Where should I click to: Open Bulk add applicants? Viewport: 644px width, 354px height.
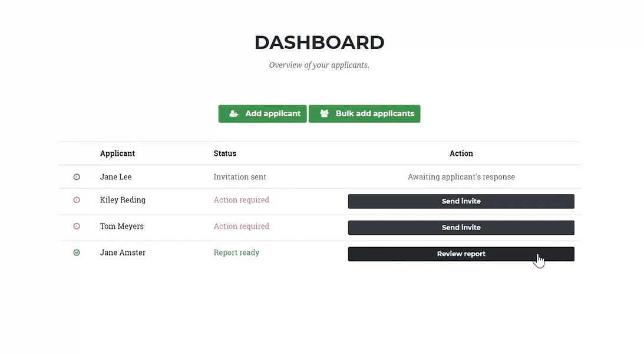click(x=364, y=113)
